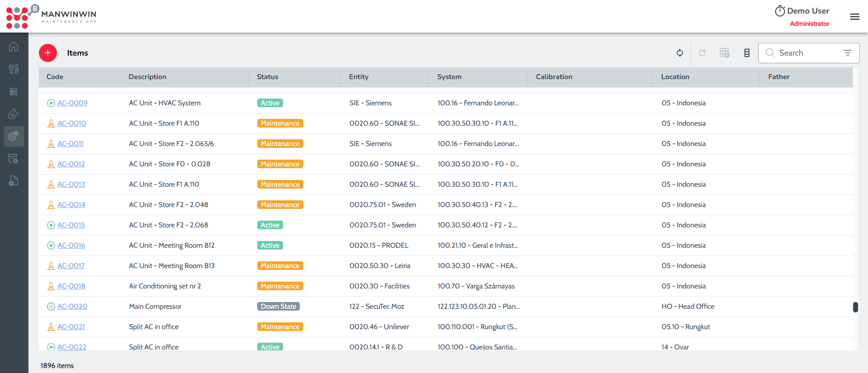
Task: Sort by the Description column header
Action: 184,77
